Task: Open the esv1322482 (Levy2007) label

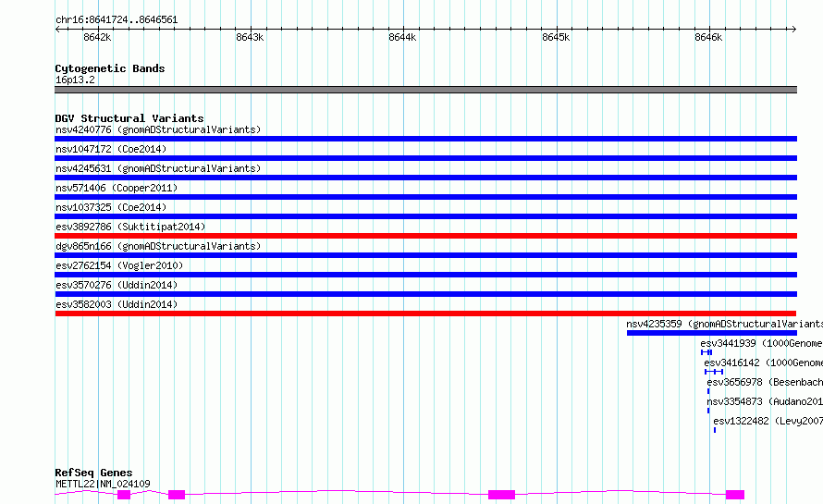Action: click(x=768, y=421)
